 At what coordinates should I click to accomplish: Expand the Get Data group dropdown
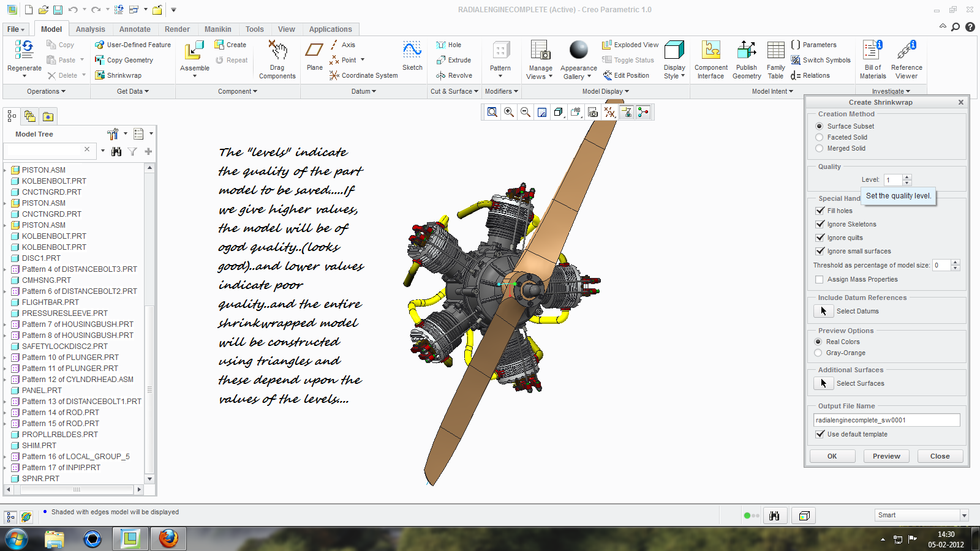click(133, 91)
